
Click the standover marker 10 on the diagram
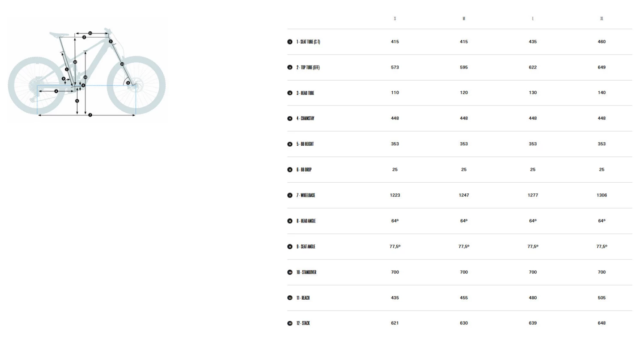click(x=85, y=77)
